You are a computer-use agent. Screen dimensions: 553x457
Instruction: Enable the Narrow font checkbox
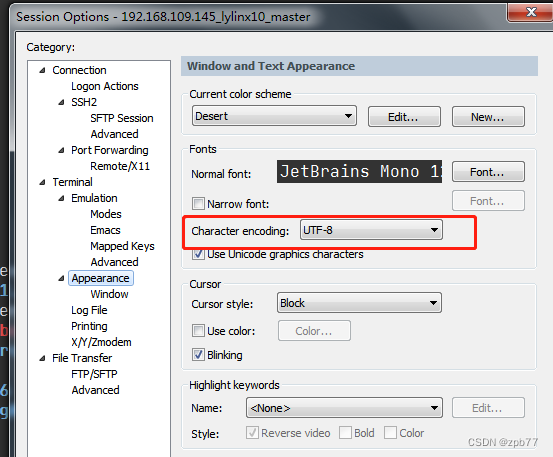pos(198,203)
